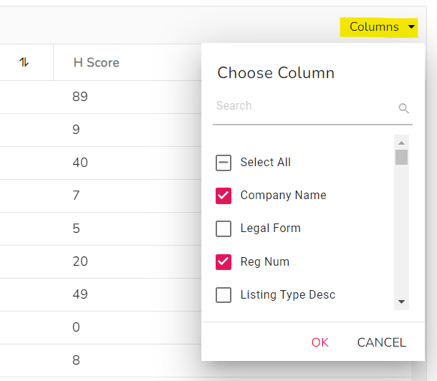Enable the Listing Type Desc checkbox

click(223, 295)
